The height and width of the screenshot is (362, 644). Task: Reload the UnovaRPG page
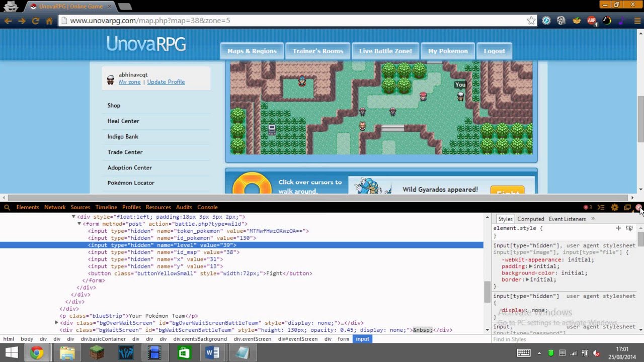35,21
